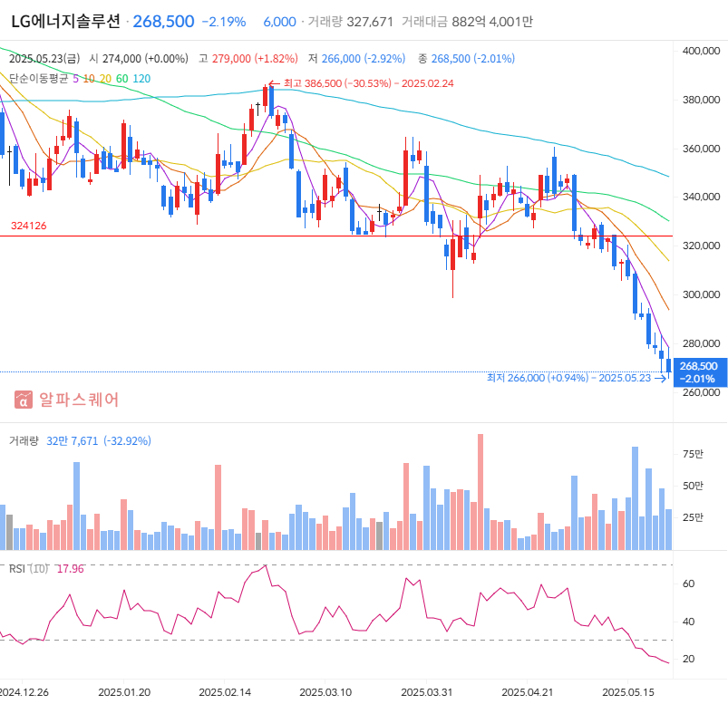Click the RSI value 17.96
The image size is (728, 704).
point(70,569)
